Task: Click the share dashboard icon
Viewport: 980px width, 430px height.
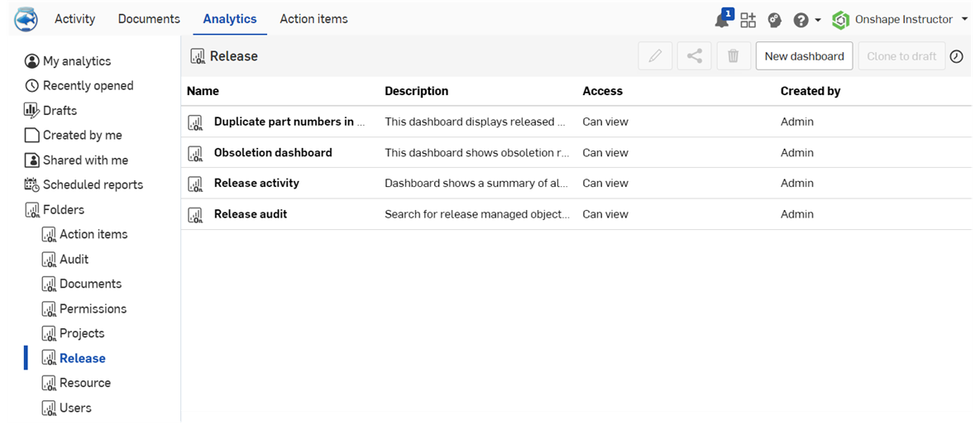Action: tap(695, 56)
